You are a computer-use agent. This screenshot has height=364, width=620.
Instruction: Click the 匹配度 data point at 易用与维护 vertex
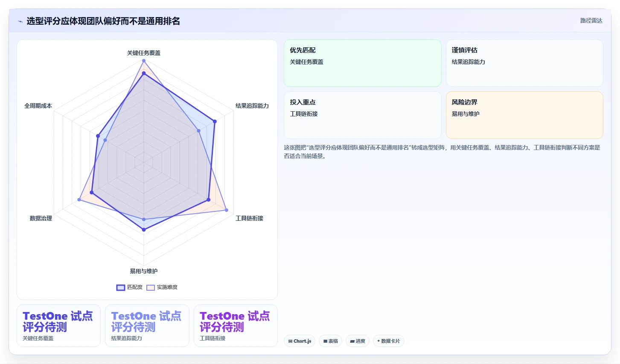point(144,230)
